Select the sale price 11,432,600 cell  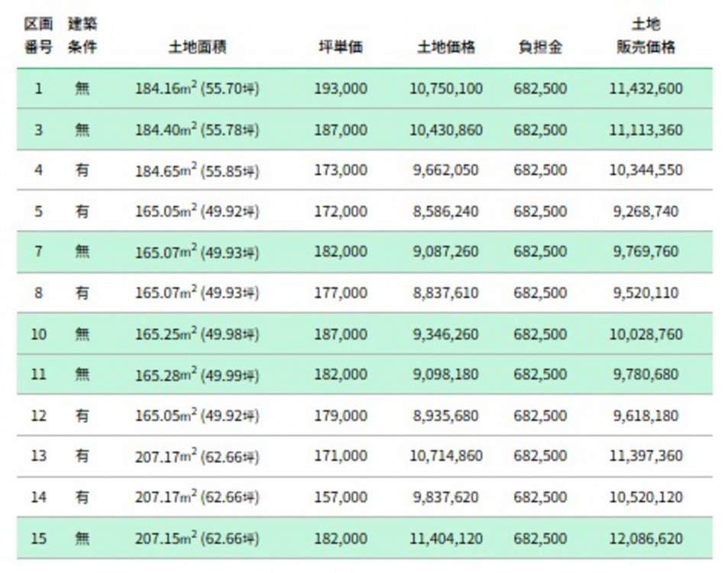tap(645, 89)
